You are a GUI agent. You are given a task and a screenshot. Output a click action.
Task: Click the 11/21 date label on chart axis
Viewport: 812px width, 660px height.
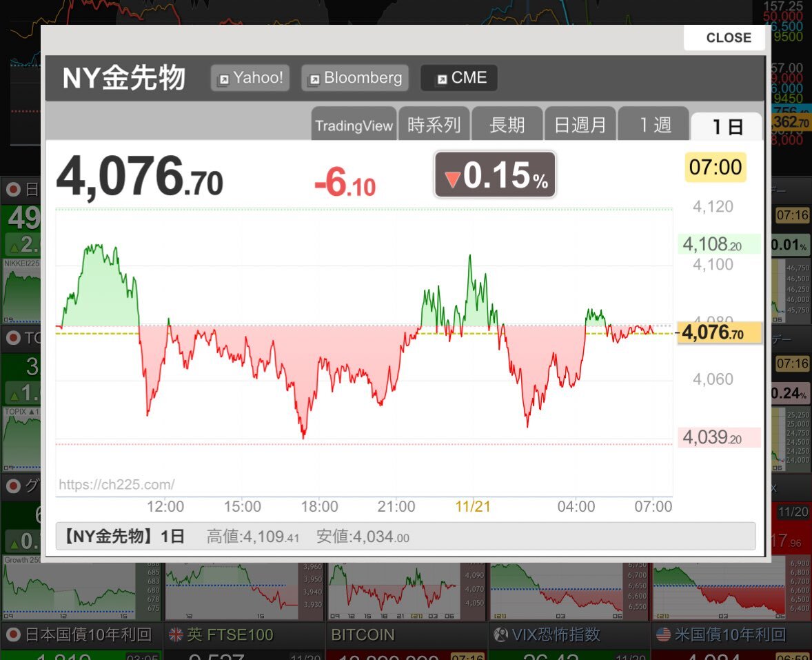[472, 506]
